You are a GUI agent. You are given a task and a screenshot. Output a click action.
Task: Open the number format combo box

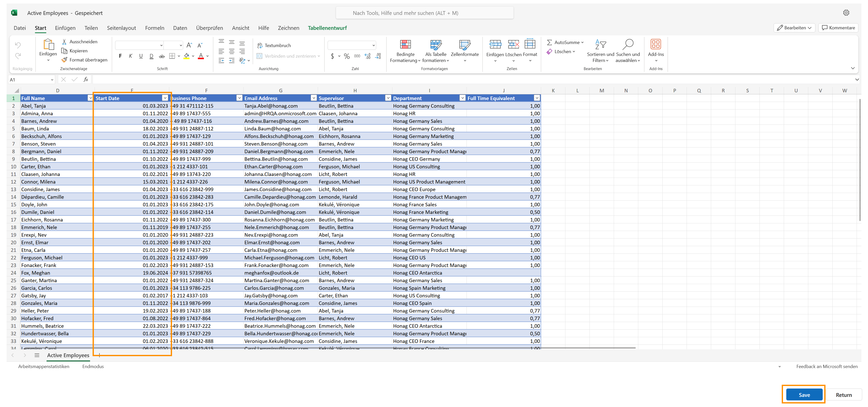coord(352,45)
